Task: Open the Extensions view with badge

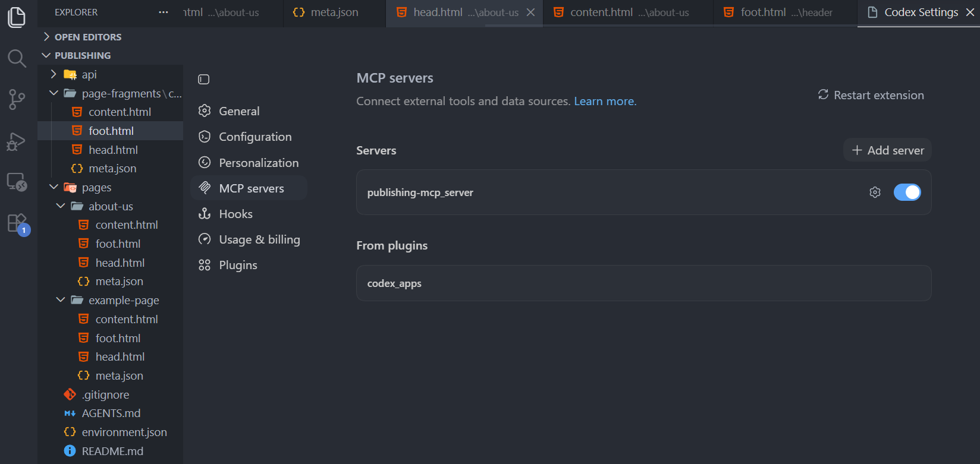Action: click(x=17, y=224)
